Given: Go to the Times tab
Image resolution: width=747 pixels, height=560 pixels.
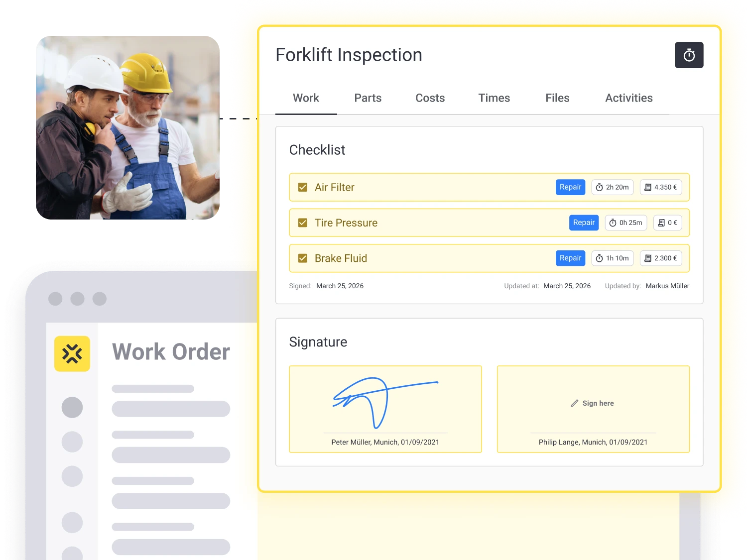Looking at the screenshot, I should click(494, 98).
